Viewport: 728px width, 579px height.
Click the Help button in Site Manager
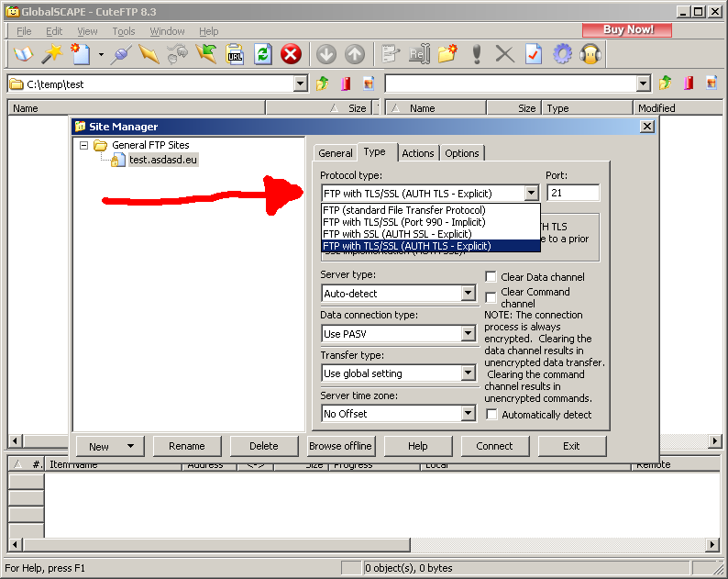417,446
